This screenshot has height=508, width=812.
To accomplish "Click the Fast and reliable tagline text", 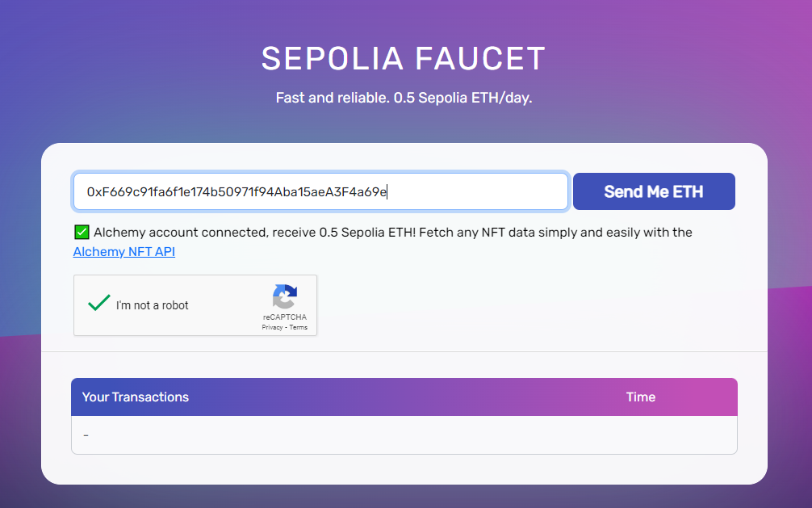I will pos(404,98).
